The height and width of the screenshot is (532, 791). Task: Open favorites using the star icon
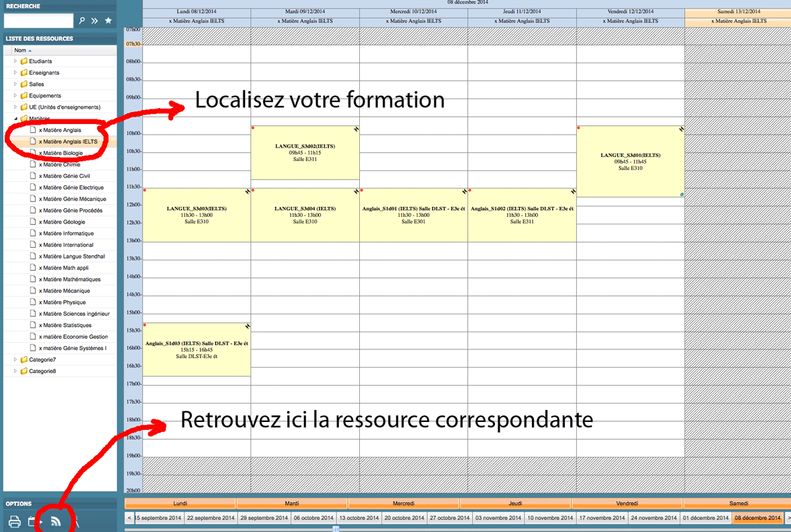tap(108, 20)
